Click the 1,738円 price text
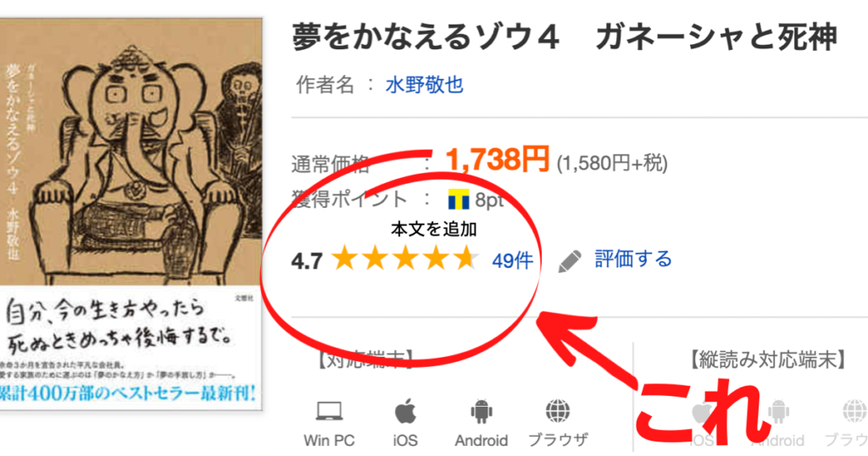868x456 pixels. [497, 159]
